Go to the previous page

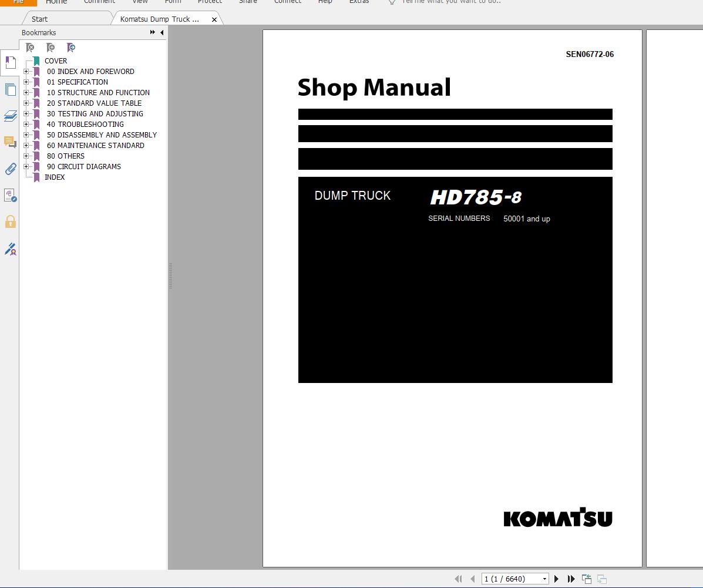(x=473, y=579)
